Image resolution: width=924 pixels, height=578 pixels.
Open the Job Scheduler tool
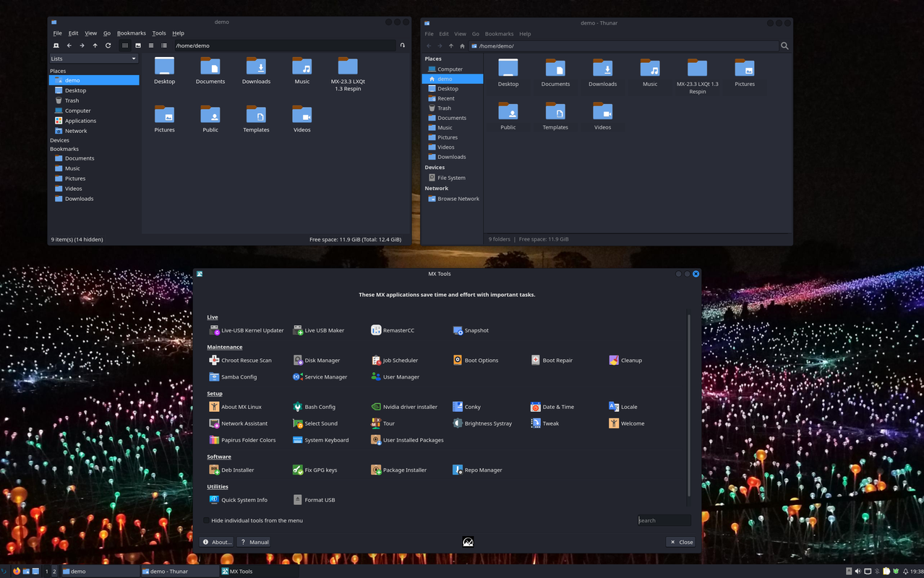[395, 360]
